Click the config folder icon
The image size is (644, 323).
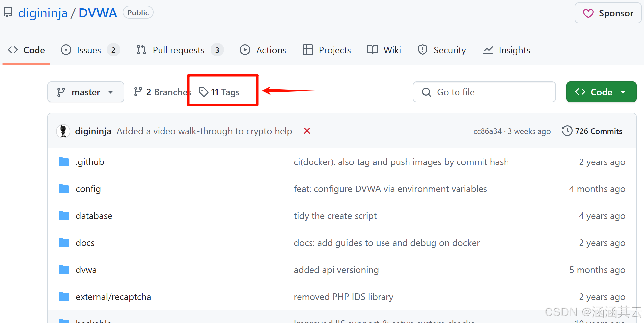click(64, 189)
